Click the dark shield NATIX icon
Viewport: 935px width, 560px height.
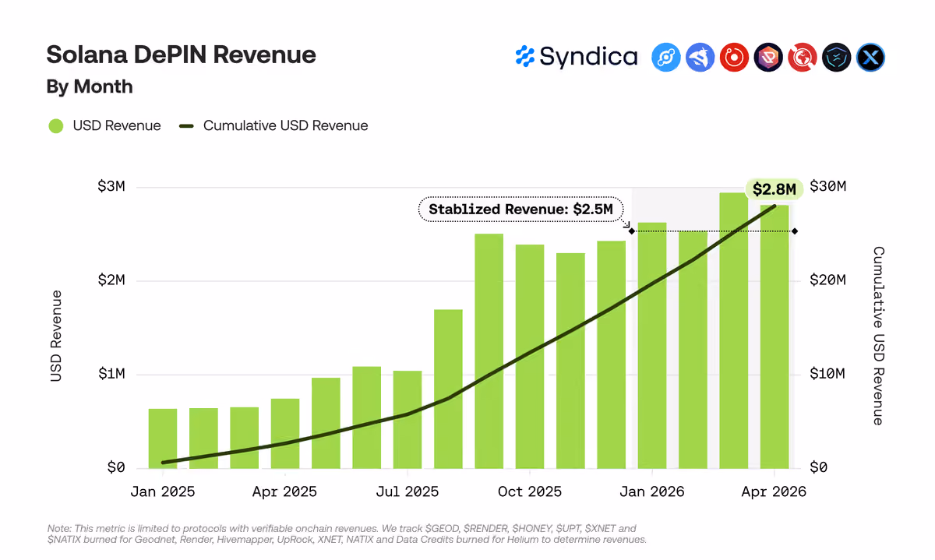click(837, 58)
